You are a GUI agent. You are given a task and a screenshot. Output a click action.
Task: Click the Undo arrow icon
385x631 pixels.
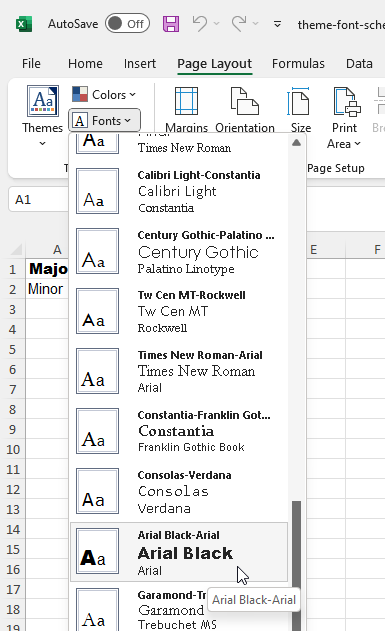coord(200,24)
